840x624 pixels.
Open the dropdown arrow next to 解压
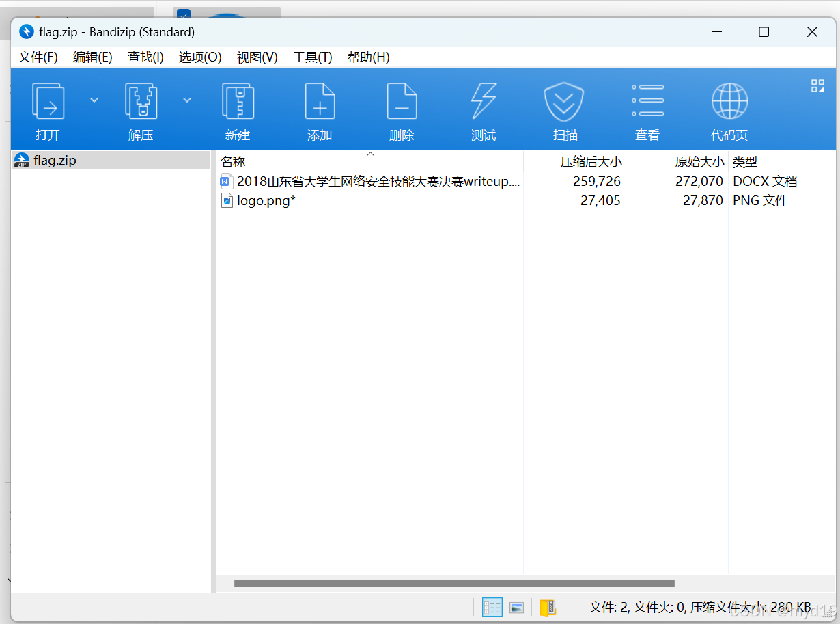coord(186,100)
